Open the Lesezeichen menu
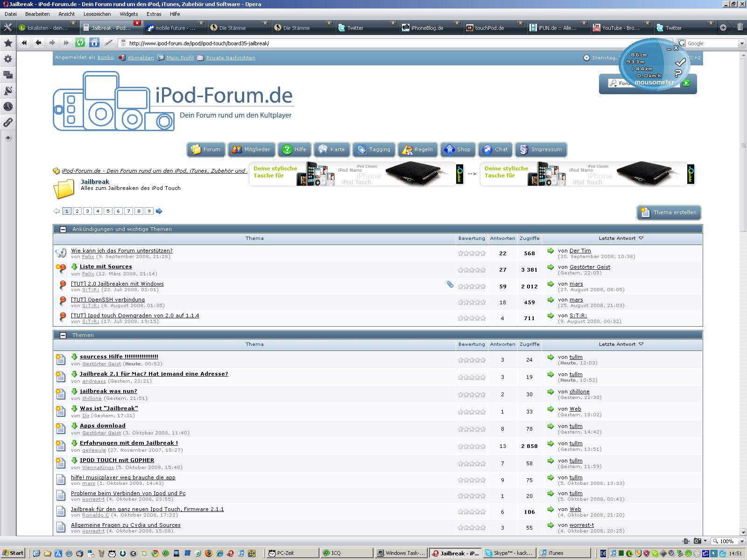The width and height of the screenshot is (747, 560). click(x=97, y=14)
